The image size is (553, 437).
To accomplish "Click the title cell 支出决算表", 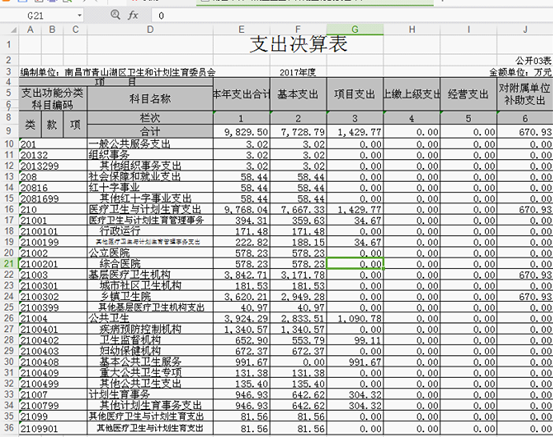I will 298,44.
